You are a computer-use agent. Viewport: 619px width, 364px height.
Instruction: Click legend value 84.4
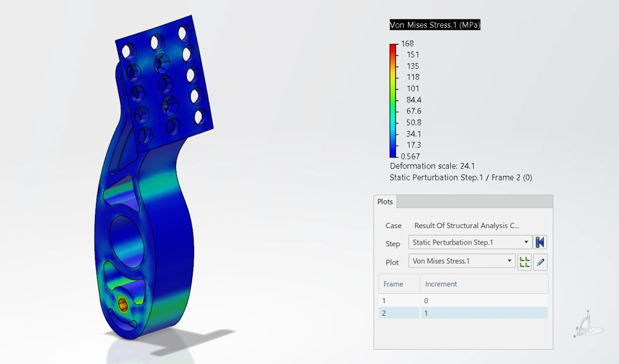pyautogui.click(x=414, y=100)
